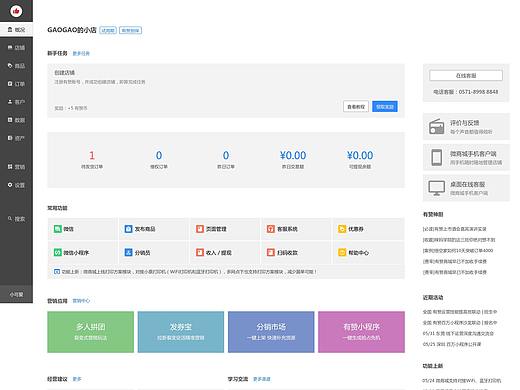
Task: Open the 待发货订单 count of 1
Action: (x=92, y=155)
